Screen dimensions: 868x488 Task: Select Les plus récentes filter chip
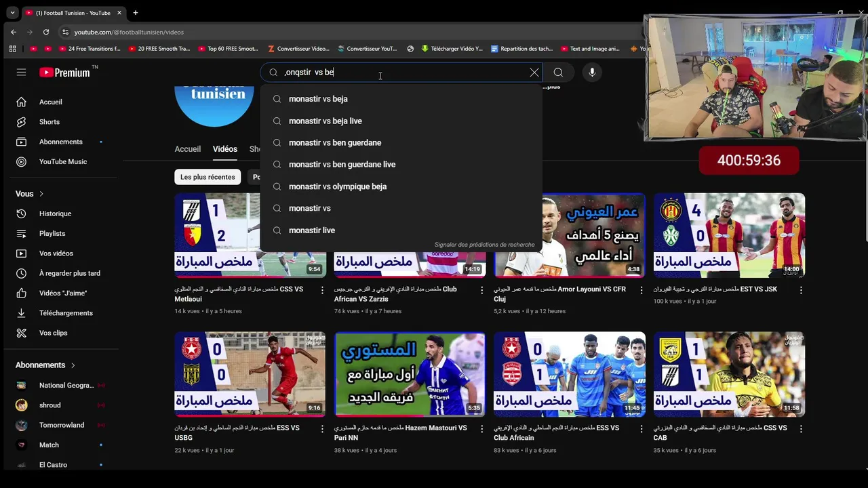(x=208, y=177)
